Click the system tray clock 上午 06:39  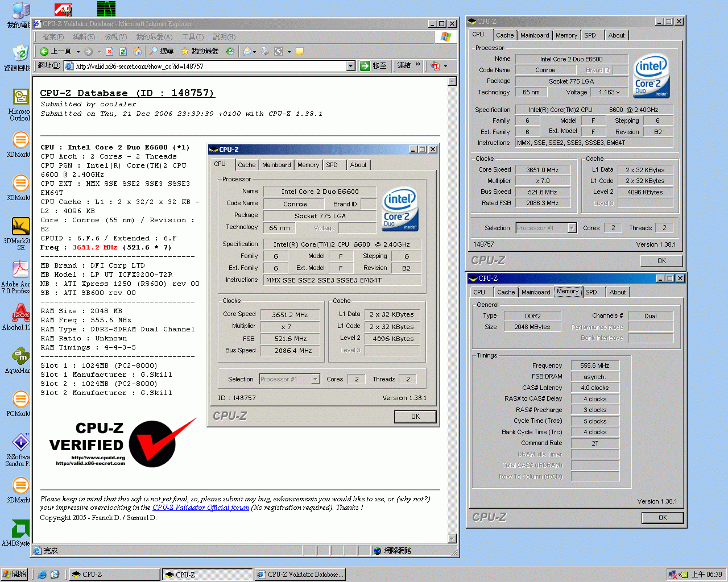(x=707, y=575)
